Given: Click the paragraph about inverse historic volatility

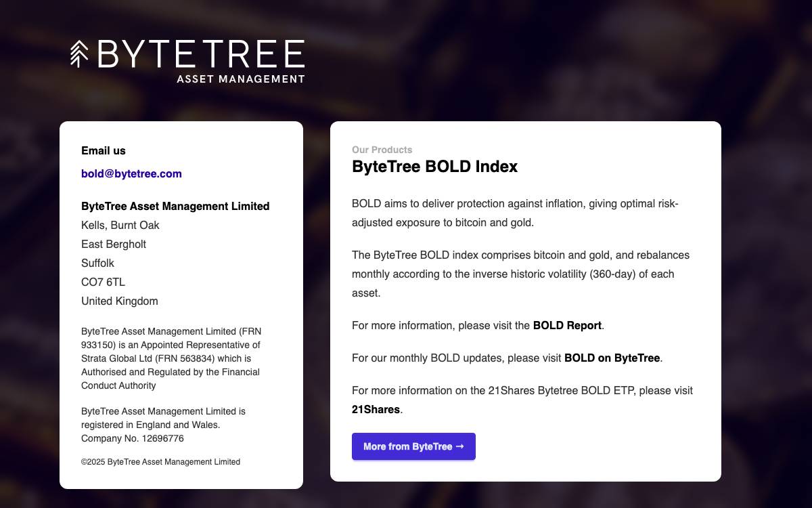Looking at the screenshot, I should coord(521,274).
